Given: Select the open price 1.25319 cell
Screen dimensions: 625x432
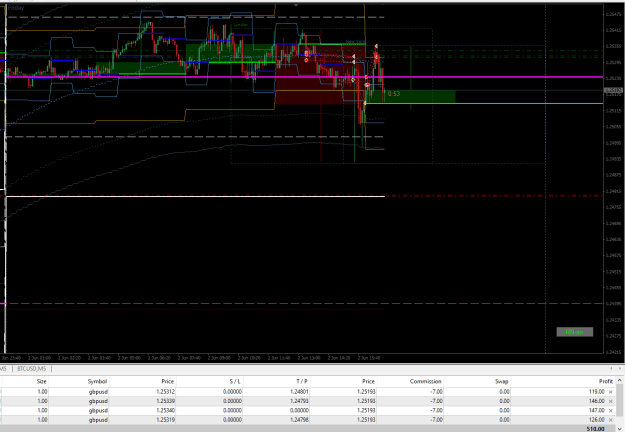Looking at the screenshot, I should click(165, 420).
